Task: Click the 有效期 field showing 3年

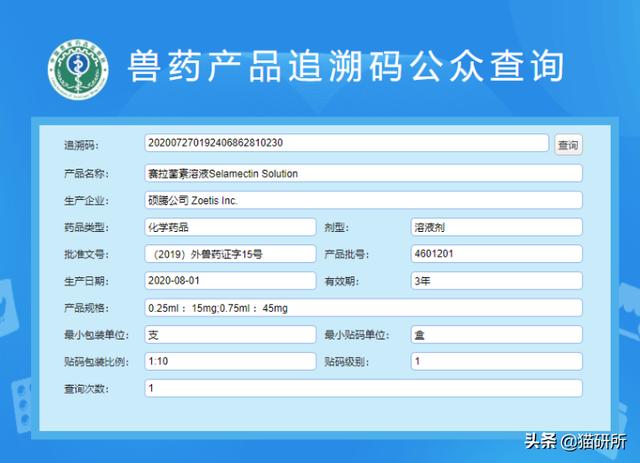Action: (x=496, y=281)
